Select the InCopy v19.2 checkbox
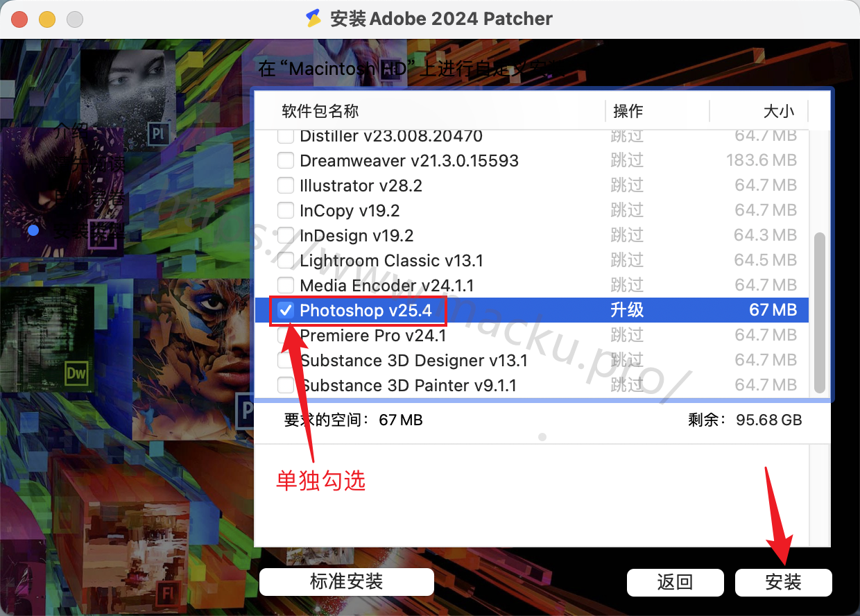This screenshot has height=616, width=860. (286, 210)
